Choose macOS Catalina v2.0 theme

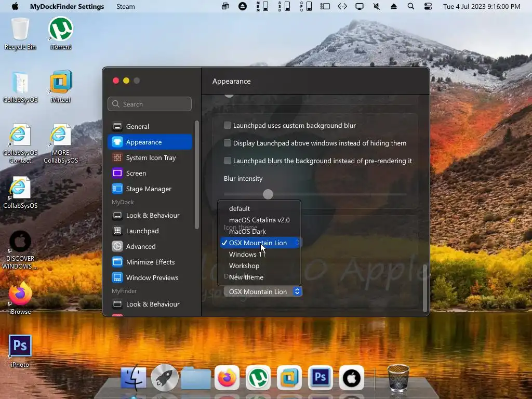coord(259,220)
